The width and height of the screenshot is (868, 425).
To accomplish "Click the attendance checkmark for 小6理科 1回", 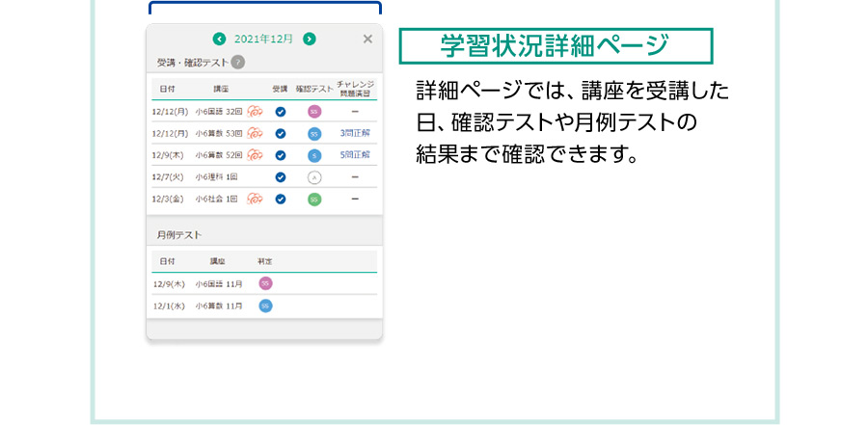I will [281, 177].
